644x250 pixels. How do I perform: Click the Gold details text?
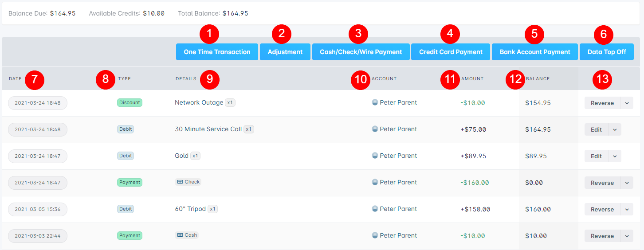point(182,156)
